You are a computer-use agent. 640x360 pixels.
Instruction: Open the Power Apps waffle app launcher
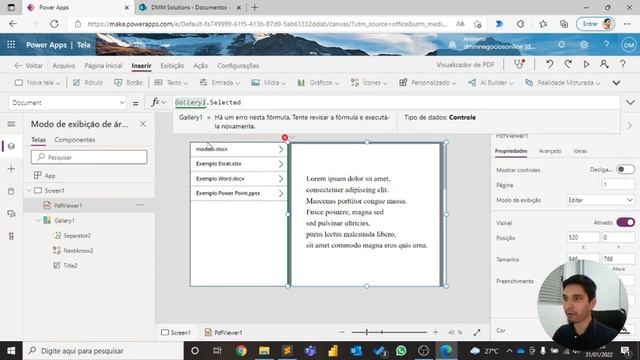tap(11, 44)
